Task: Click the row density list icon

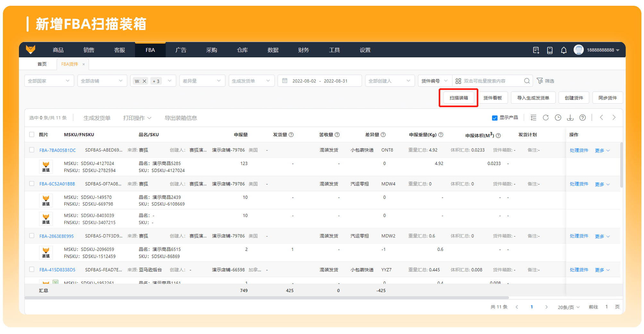Action: (x=533, y=118)
